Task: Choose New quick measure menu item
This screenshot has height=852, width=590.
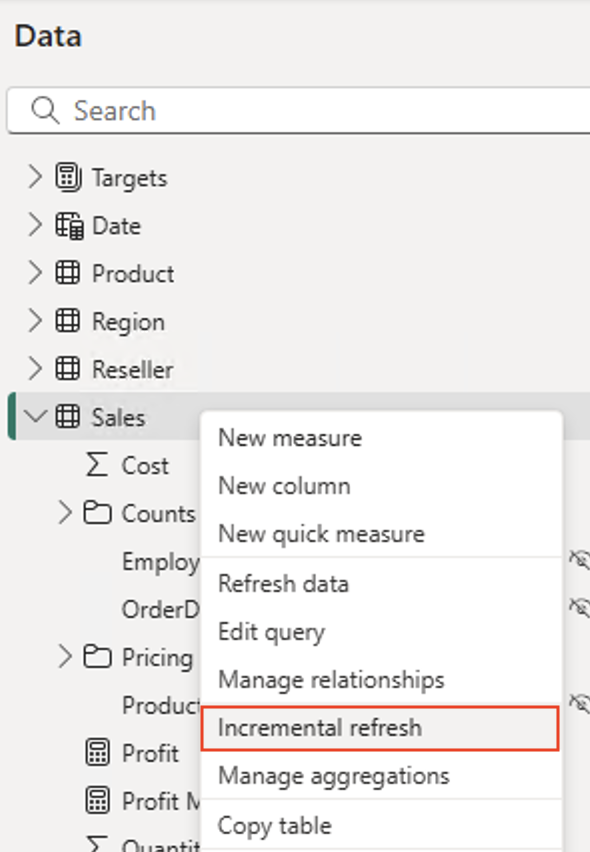Action: 321,534
